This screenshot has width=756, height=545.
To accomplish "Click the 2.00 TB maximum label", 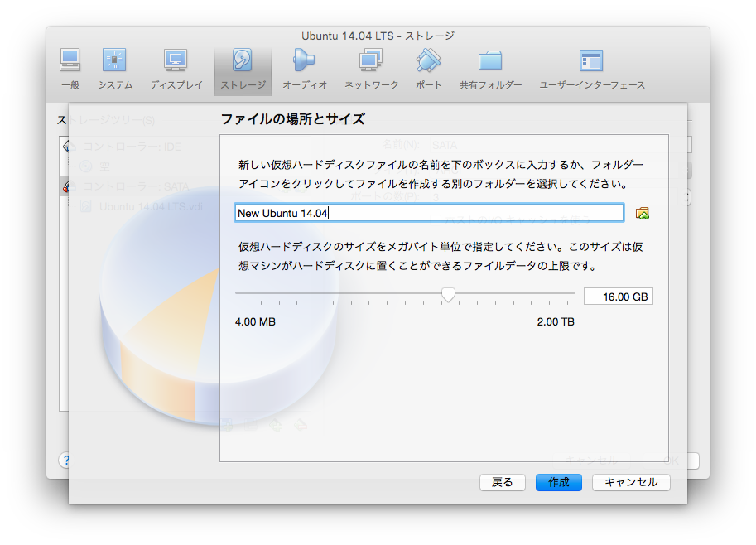I will click(x=556, y=321).
